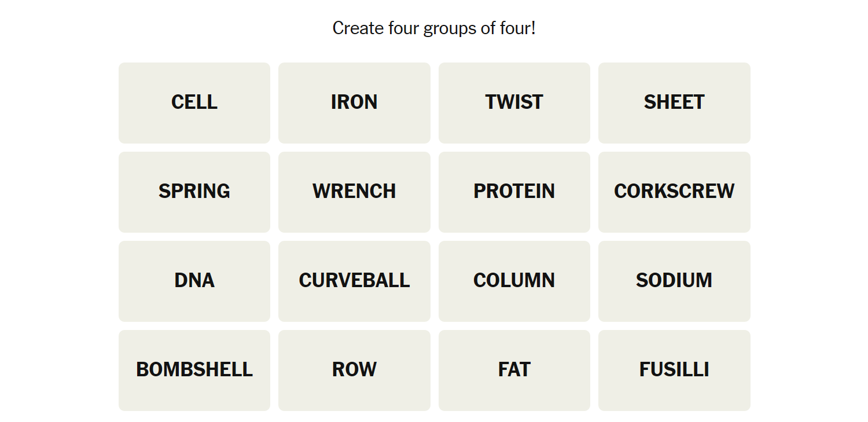Select the SPRING word card
868x422 pixels.
click(194, 192)
